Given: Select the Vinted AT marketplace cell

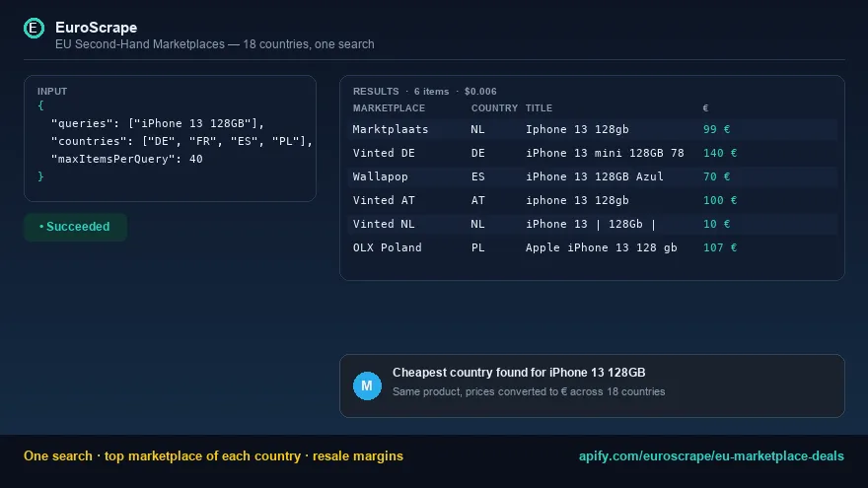Looking at the screenshot, I should [384, 200].
